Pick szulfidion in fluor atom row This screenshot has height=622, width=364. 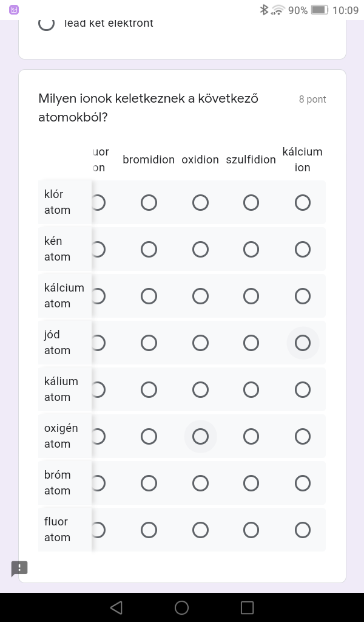[x=251, y=530]
